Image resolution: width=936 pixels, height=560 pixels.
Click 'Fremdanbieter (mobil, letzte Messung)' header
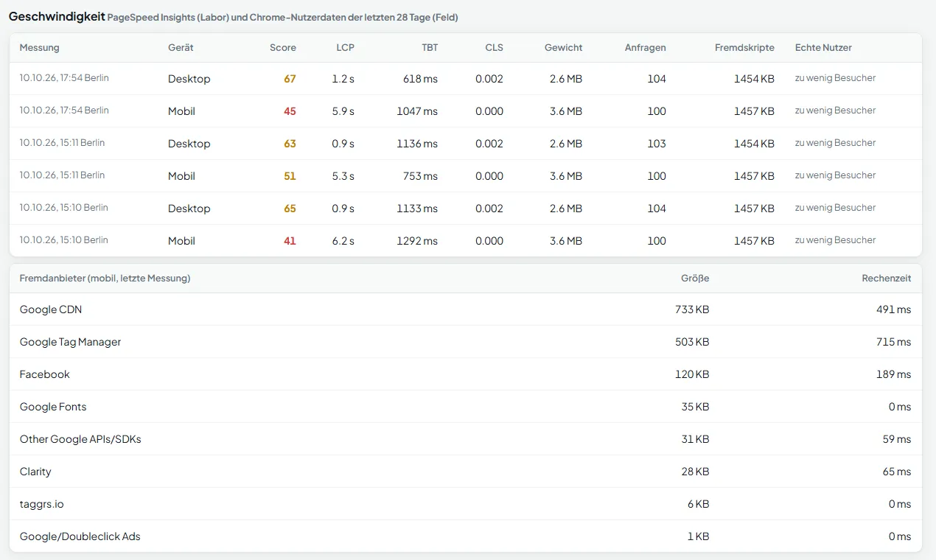[105, 278]
